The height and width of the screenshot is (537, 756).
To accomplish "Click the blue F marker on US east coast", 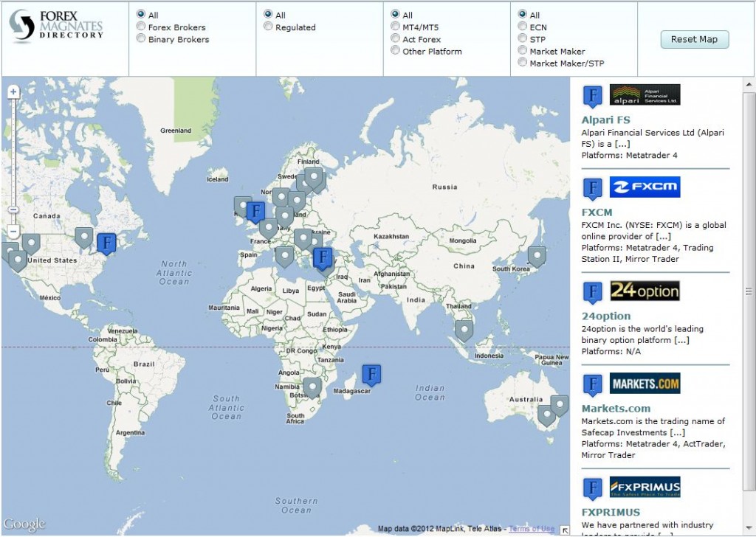I will [x=107, y=243].
